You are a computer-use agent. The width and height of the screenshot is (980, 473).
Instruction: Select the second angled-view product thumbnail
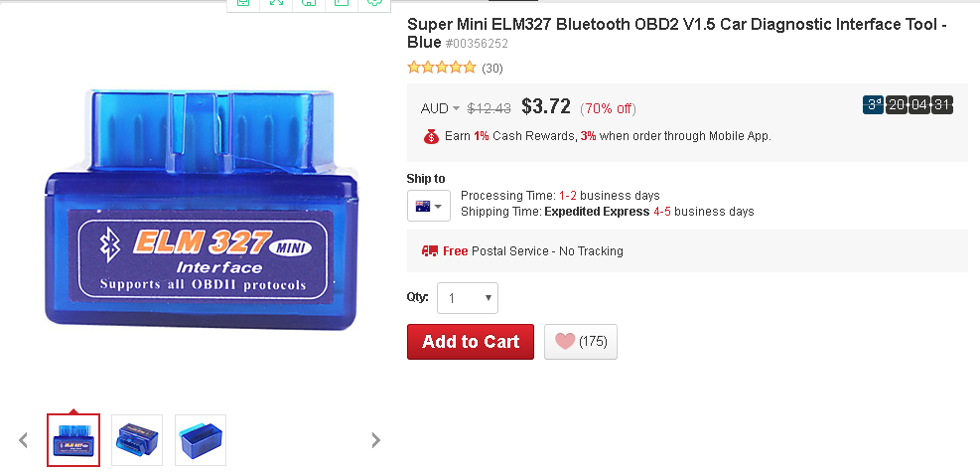tap(137, 439)
